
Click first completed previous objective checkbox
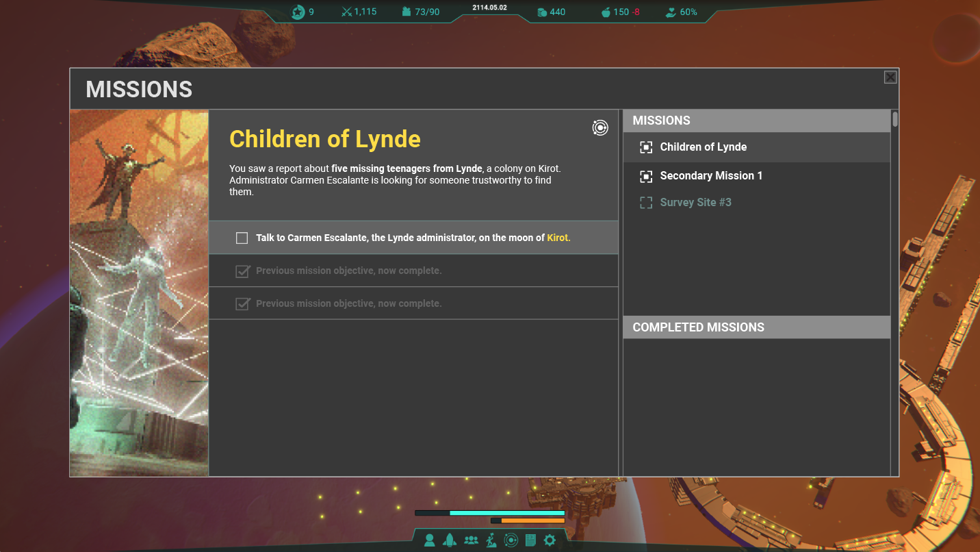tap(242, 271)
